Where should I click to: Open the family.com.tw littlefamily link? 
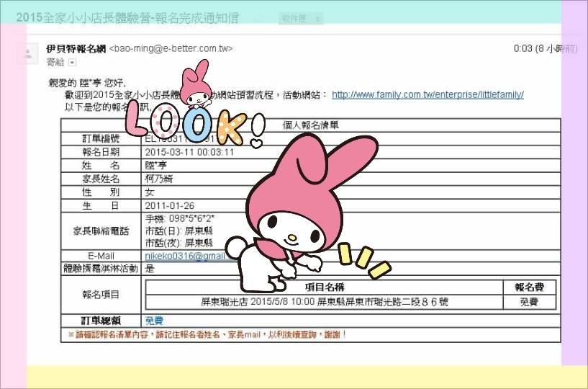coord(428,94)
